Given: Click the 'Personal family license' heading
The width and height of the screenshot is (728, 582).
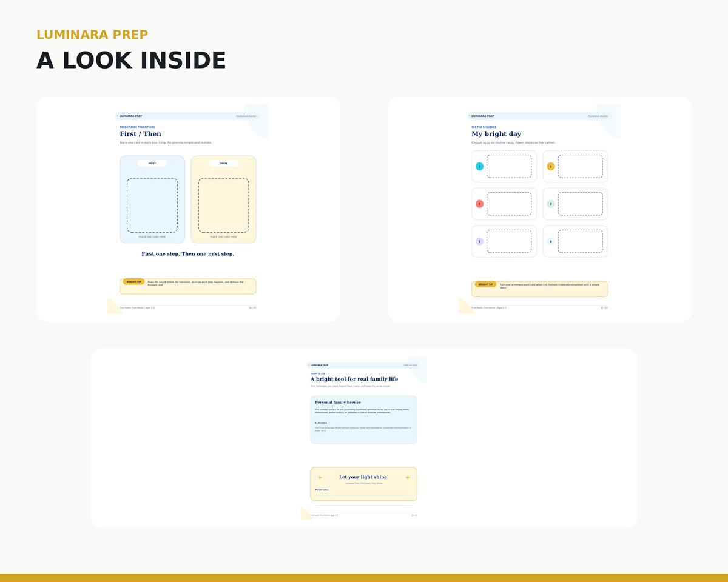Looking at the screenshot, I should coord(338,403).
